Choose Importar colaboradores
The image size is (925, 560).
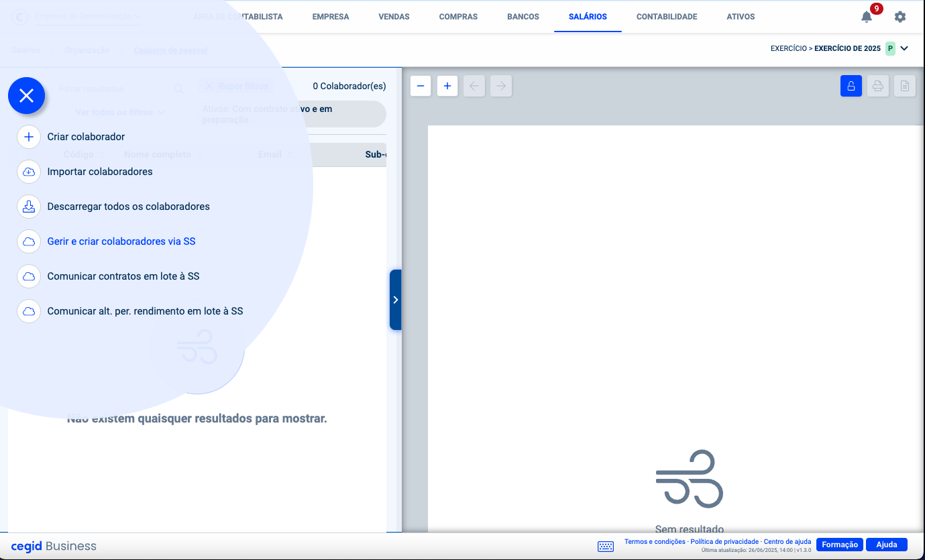[x=100, y=172]
